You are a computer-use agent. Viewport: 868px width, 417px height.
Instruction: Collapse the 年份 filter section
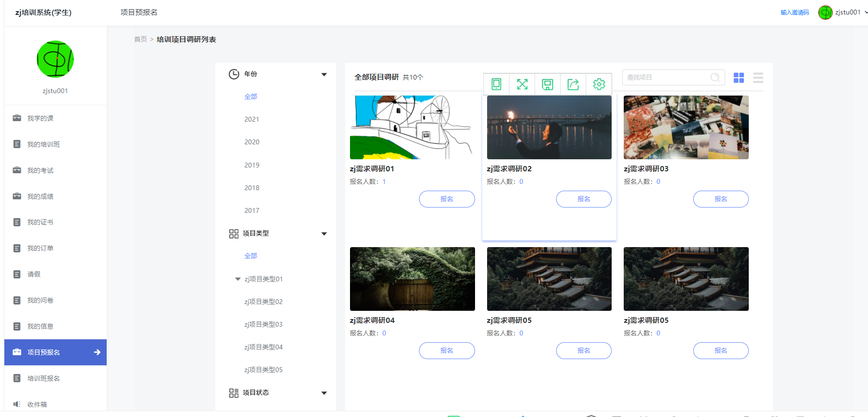(324, 74)
